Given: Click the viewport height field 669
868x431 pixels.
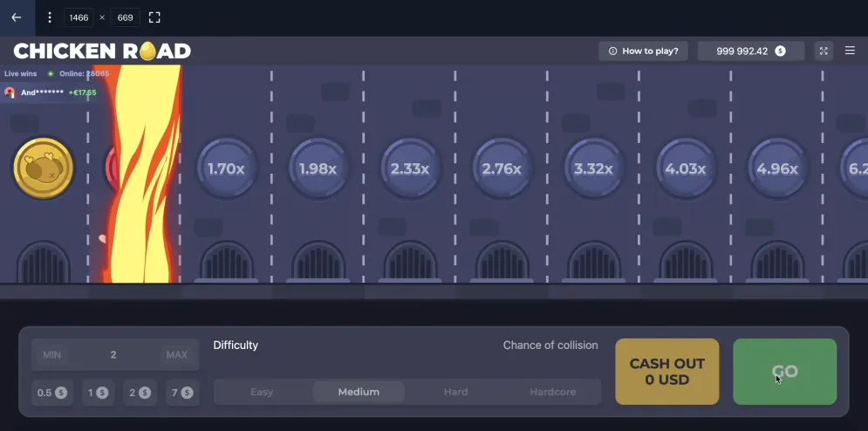Looking at the screenshot, I should pyautogui.click(x=125, y=17).
